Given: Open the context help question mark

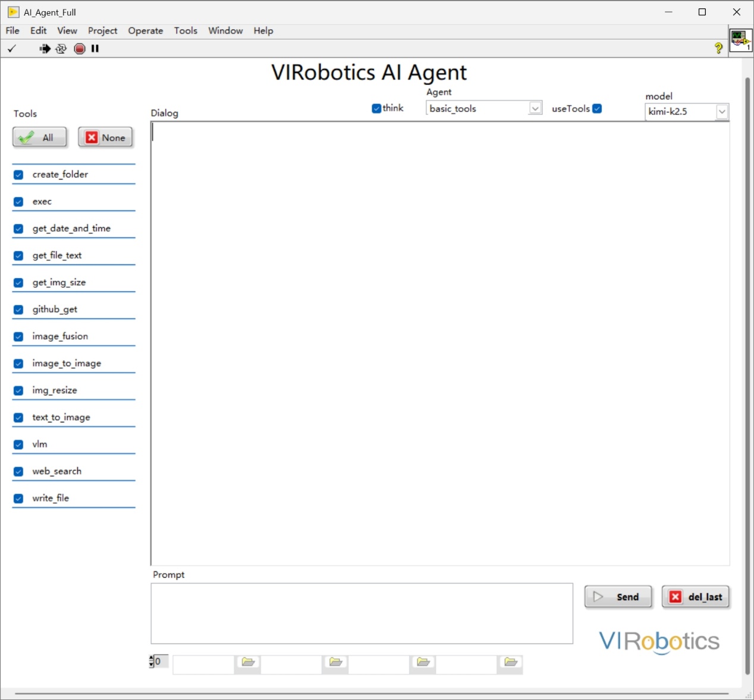Looking at the screenshot, I should point(718,49).
